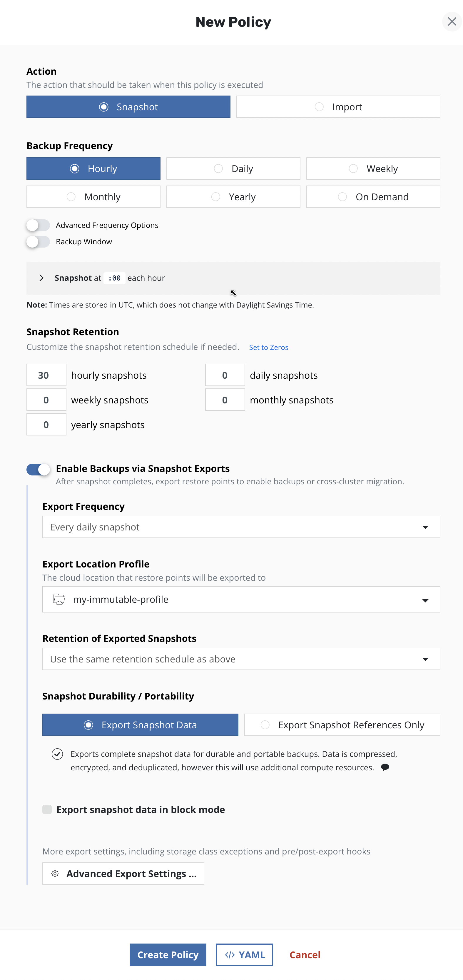Expand the Snapshot at :00 each hour row
The width and height of the screenshot is (463, 980).
tap(41, 278)
